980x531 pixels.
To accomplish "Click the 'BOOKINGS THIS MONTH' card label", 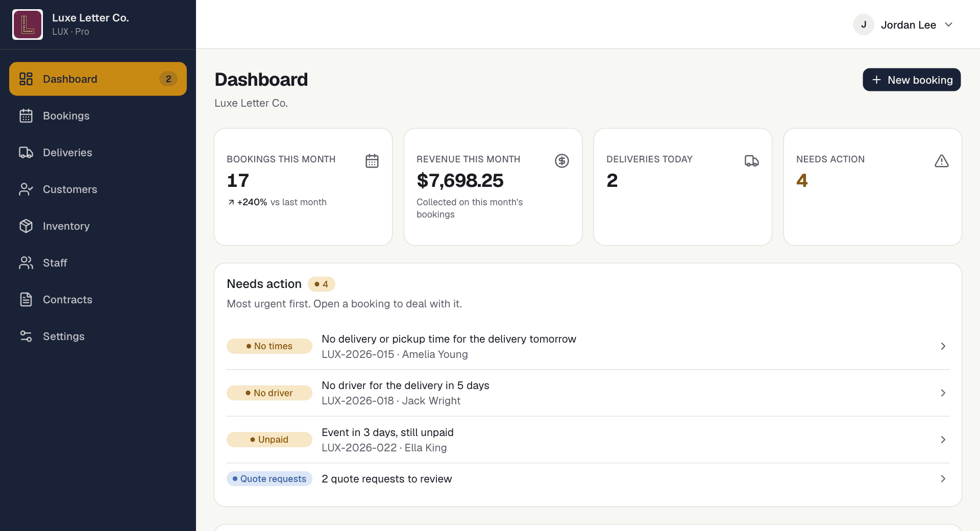I will [x=281, y=159].
